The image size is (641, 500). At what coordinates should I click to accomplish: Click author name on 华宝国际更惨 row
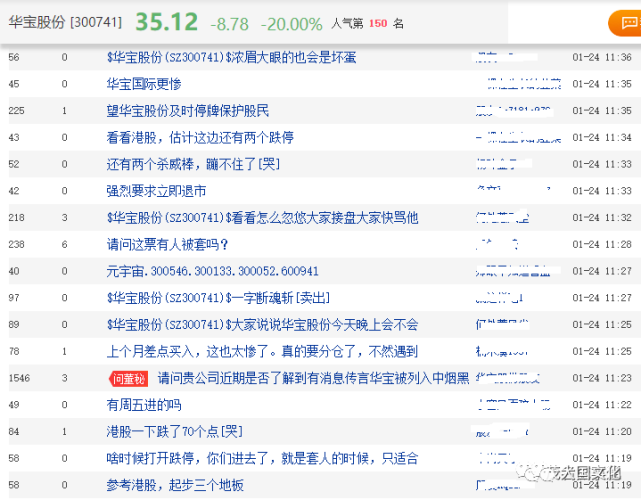coord(524,84)
